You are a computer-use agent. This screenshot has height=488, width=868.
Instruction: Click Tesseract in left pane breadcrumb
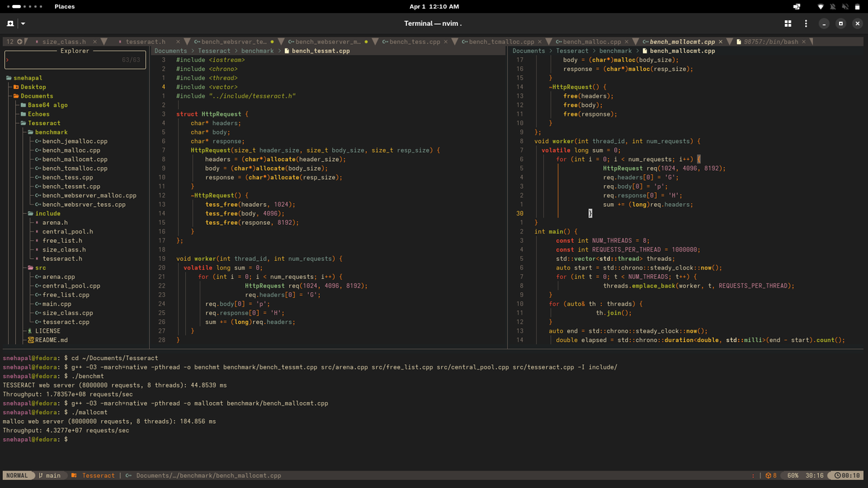[x=214, y=51]
